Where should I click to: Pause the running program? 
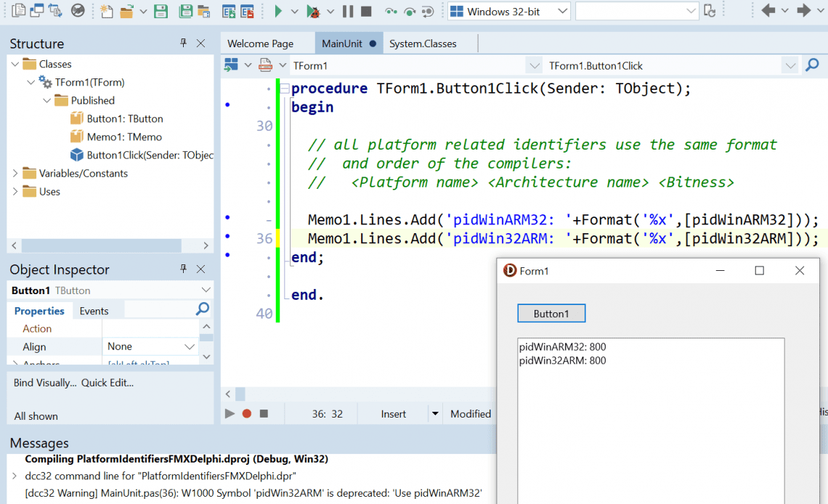[x=348, y=11]
